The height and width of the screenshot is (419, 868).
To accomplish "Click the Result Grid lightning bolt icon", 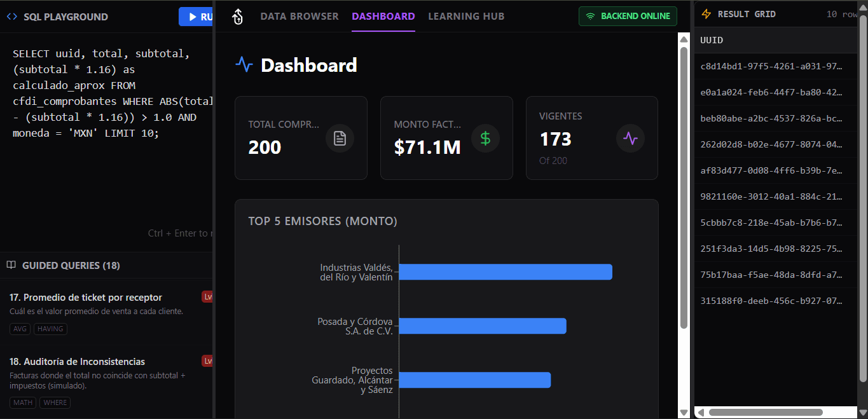I will (x=706, y=14).
